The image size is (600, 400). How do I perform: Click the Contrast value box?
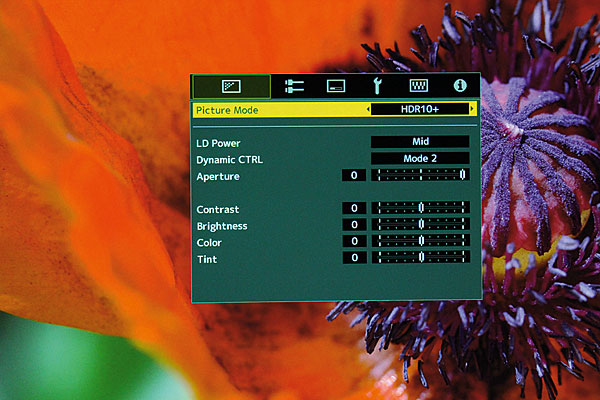[x=354, y=208]
